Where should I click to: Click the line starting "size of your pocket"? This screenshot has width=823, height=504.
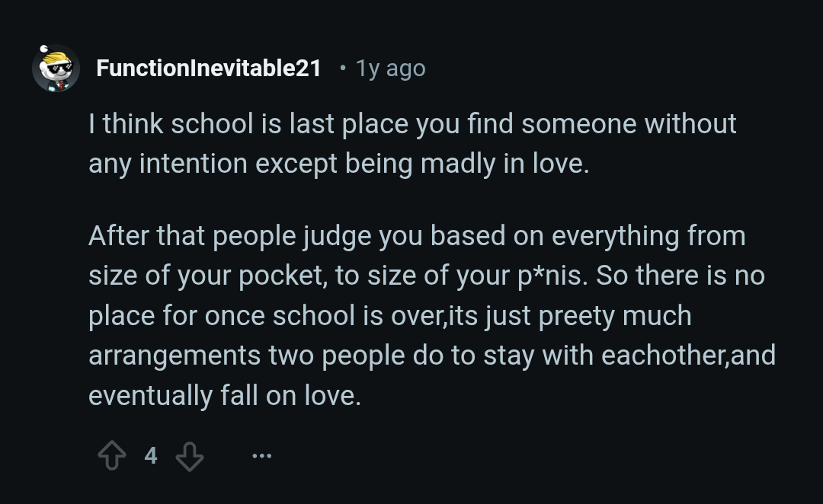[425, 276]
